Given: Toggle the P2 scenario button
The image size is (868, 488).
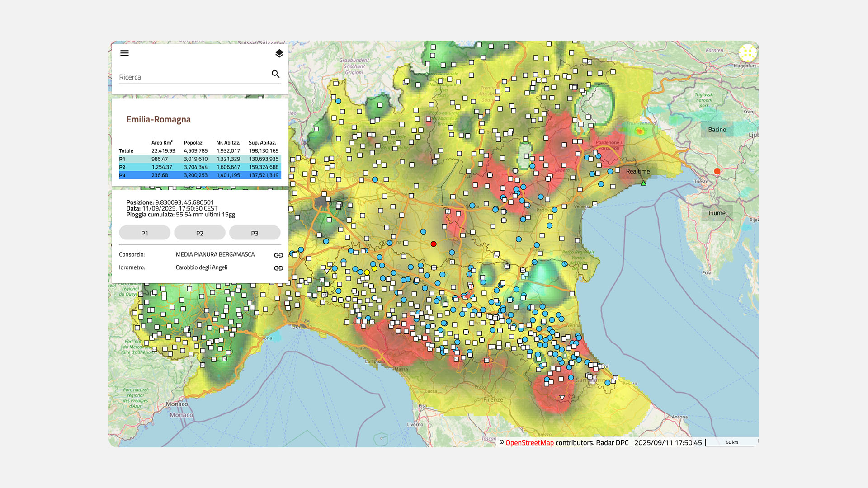Looking at the screenshot, I should pyautogui.click(x=199, y=233).
